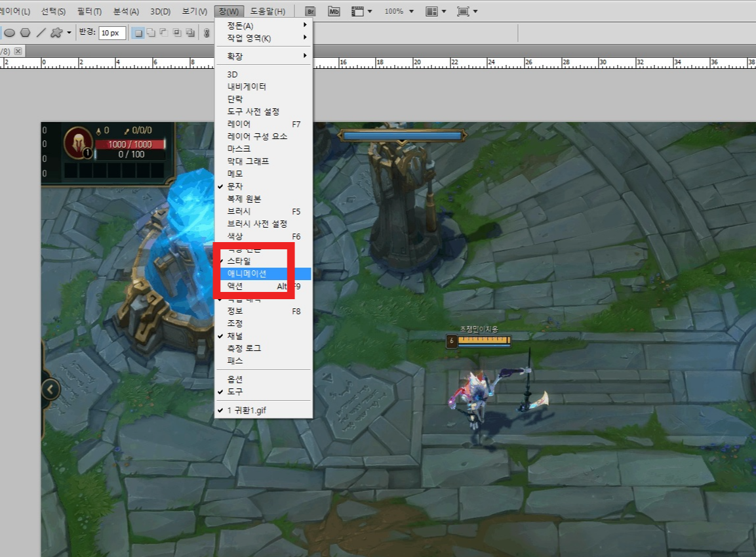Open the 3D(D) menu
Screen dimensions: 756x557
click(x=160, y=11)
